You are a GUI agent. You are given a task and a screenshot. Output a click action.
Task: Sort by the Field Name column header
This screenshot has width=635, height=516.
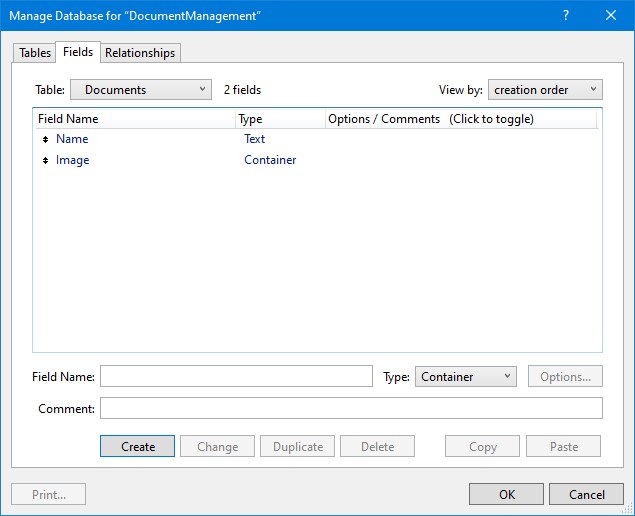(135, 119)
